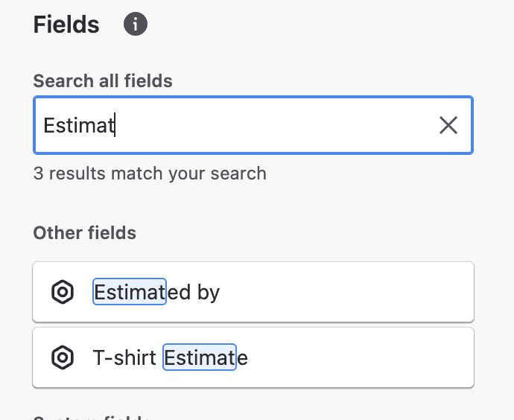Viewport: 514px width, 420px height.
Task: Clear the search with the X icon
Action: coord(448,125)
